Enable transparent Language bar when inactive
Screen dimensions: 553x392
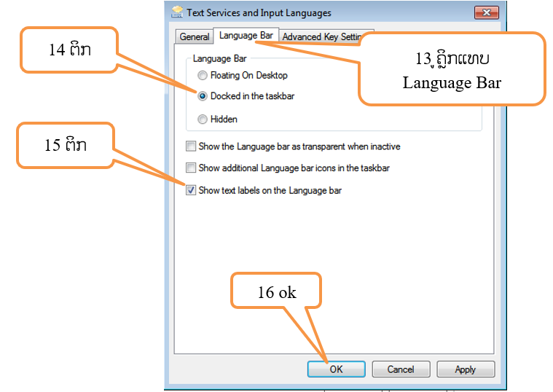pos(191,146)
